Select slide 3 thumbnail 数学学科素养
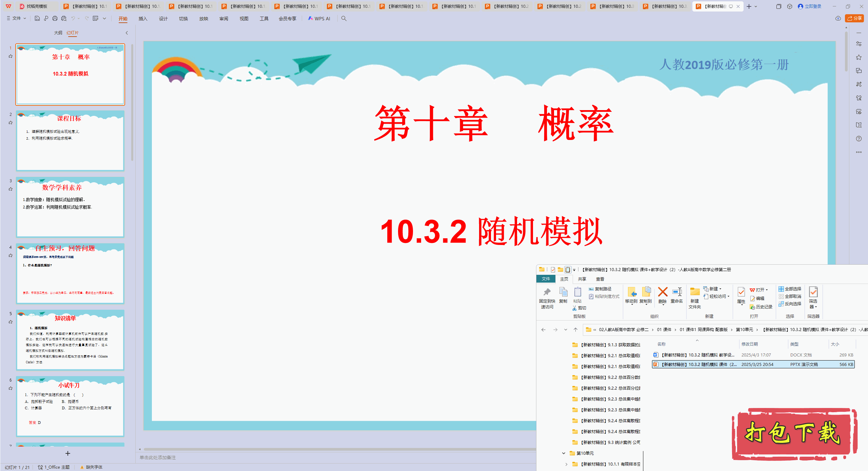This screenshot has height=471, width=868. 70,207
